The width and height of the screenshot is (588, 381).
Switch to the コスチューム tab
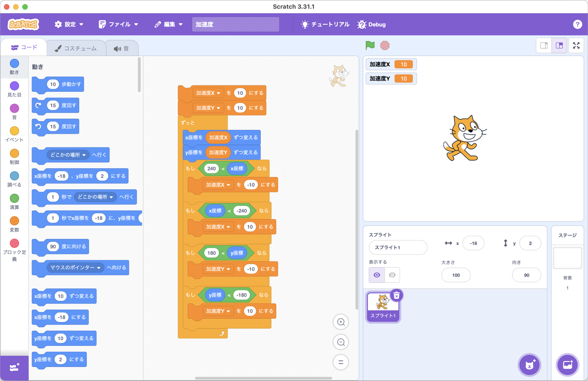pyautogui.click(x=76, y=48)
